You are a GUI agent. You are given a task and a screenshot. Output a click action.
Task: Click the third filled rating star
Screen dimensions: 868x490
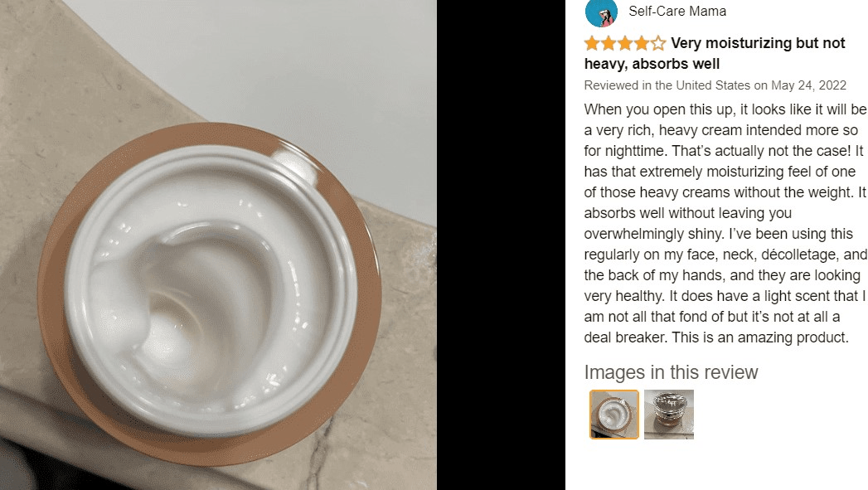pos(625,43)
